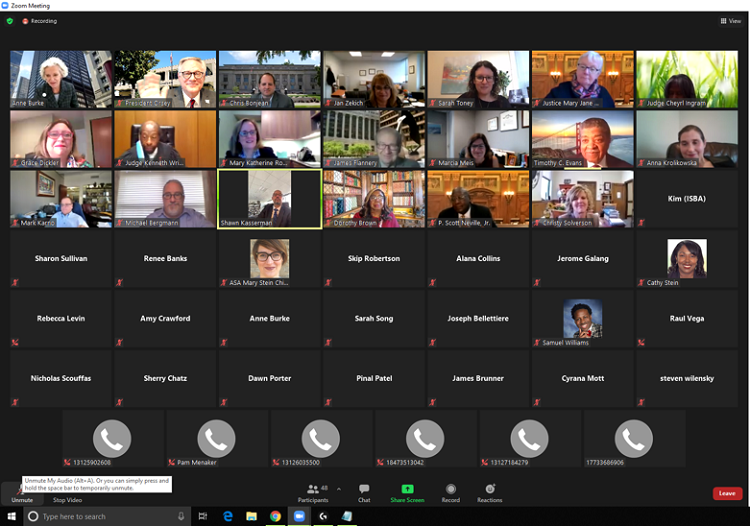The image size is (750, 526).
Task: Open the Reactions menu
Action: coord(490,492)
